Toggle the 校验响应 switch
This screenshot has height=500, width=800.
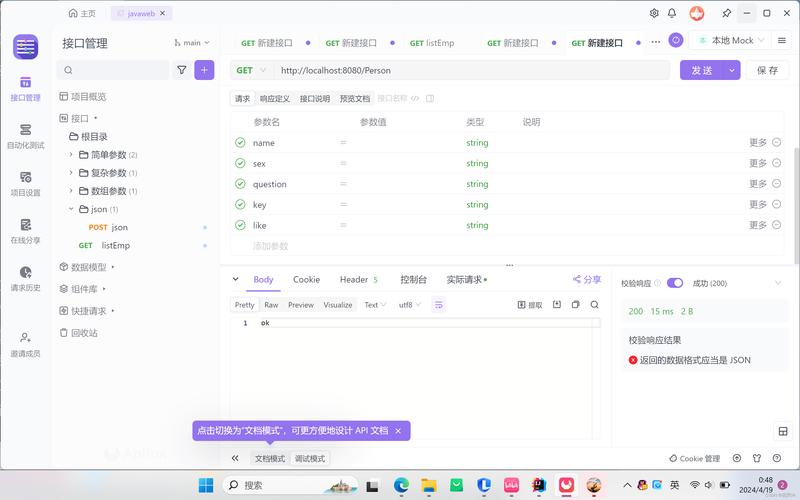pos(674,283)
